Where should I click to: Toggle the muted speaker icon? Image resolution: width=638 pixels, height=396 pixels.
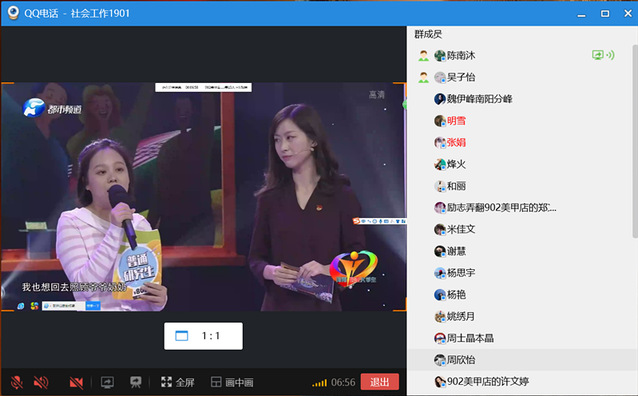[x=41, y=382]
